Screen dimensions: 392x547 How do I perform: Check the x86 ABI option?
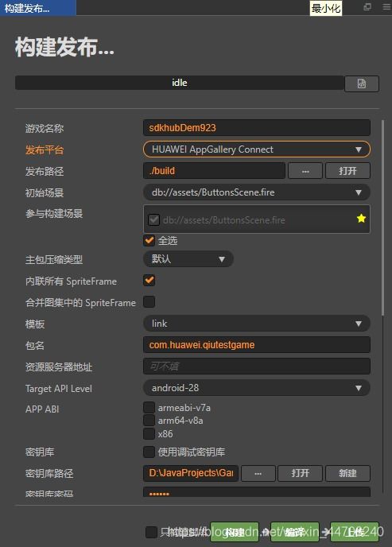tap(149, 433)
